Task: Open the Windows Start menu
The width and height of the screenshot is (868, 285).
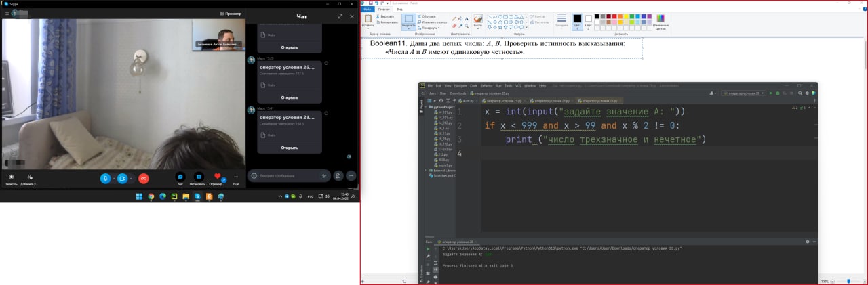Action: point(139,196)
